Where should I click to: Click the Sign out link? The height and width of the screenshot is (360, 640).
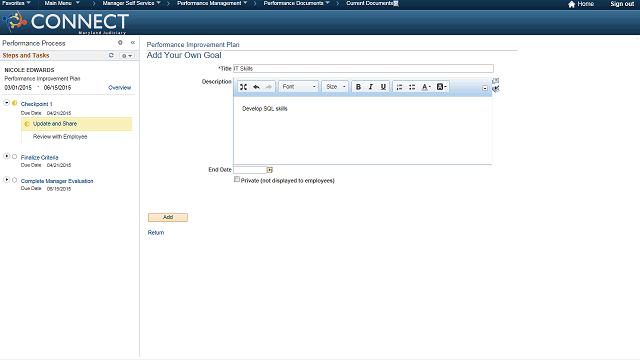point(622,4)
